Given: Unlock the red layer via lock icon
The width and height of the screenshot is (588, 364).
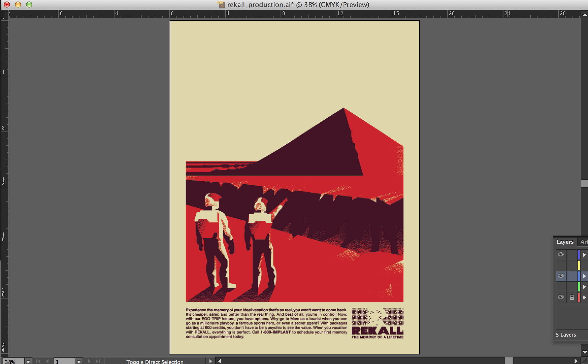Looking at the screenshot, I should click(572, 297).
